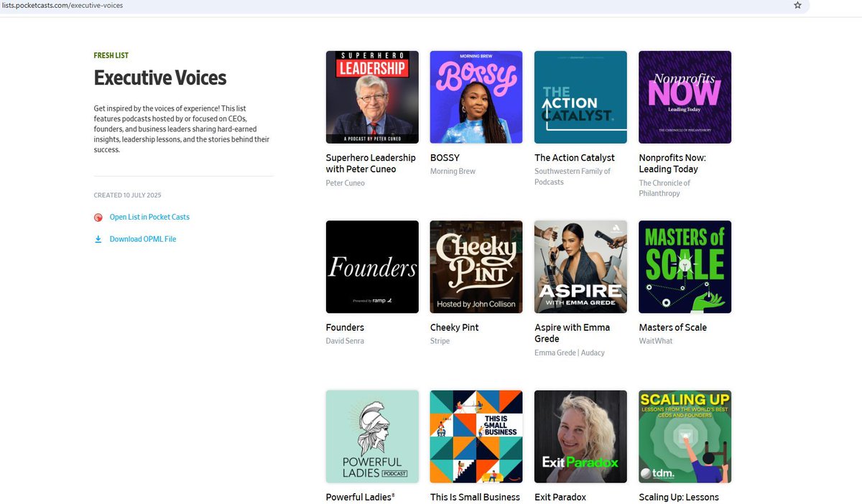Bookmark this page with the star icon
The image size is (862, 504).
[797, 5]
